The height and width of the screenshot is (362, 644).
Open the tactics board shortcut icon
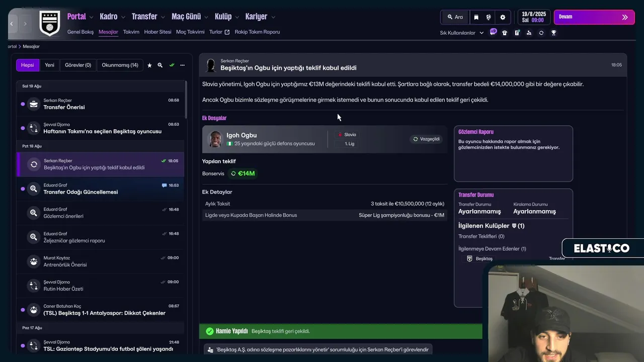pos(517,33)
